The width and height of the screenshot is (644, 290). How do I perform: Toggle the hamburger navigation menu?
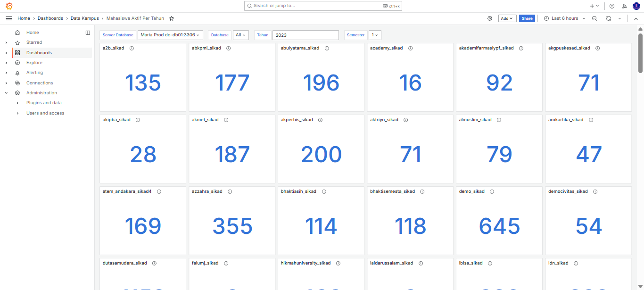click(9, 18)
